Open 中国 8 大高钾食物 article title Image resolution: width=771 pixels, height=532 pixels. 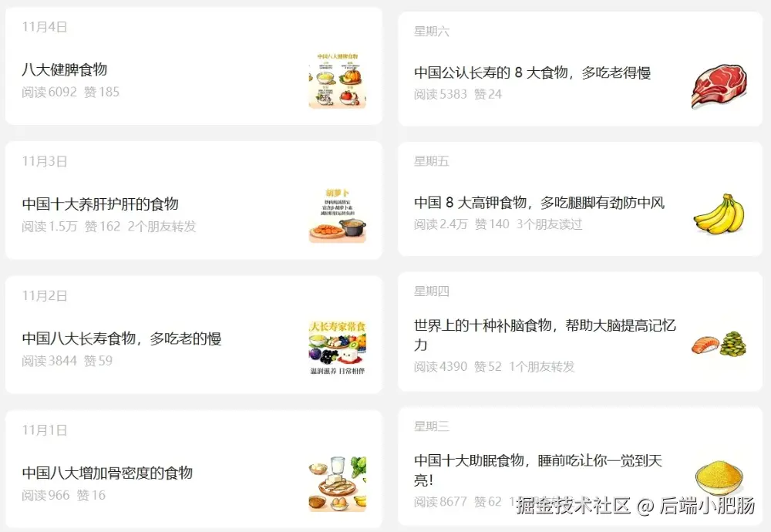540,203
